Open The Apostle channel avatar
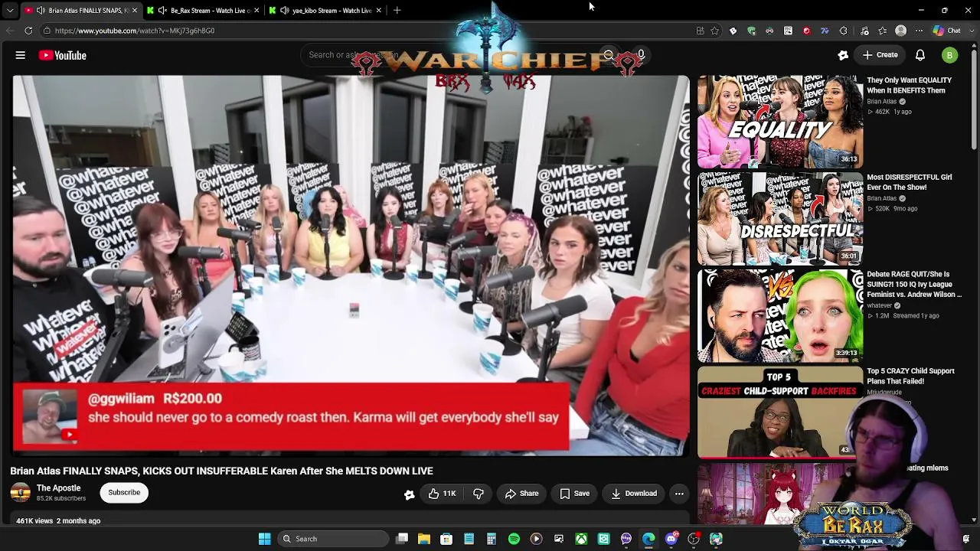 coord(21,493)
